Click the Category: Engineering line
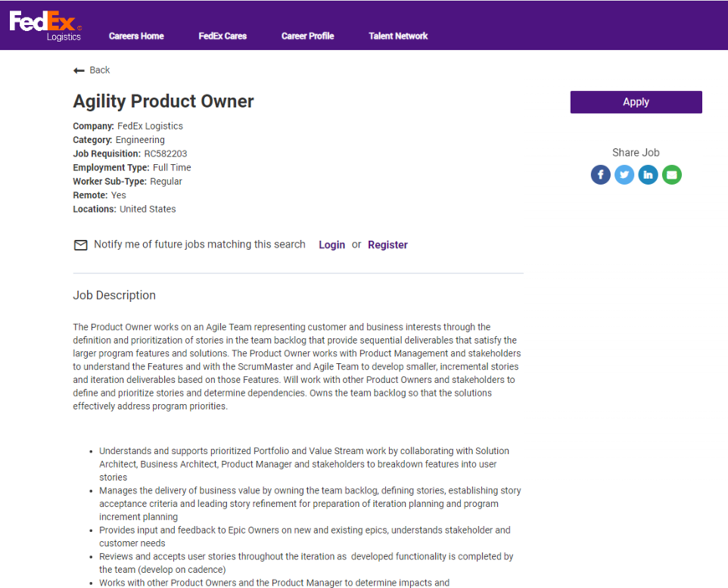728x588 pixels. coord(118,140)
